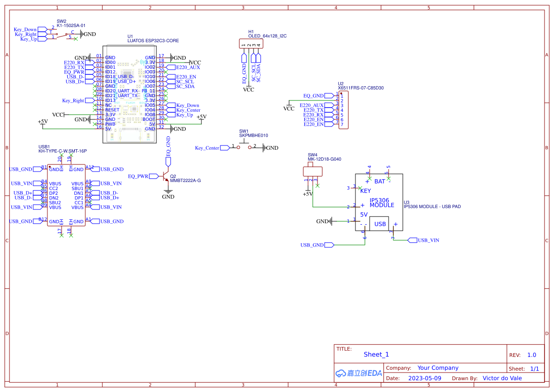Select the E220_EN net port on U1
Image resolution: width=554 pixels, height=392 pixels.
(x=181, y=77)
